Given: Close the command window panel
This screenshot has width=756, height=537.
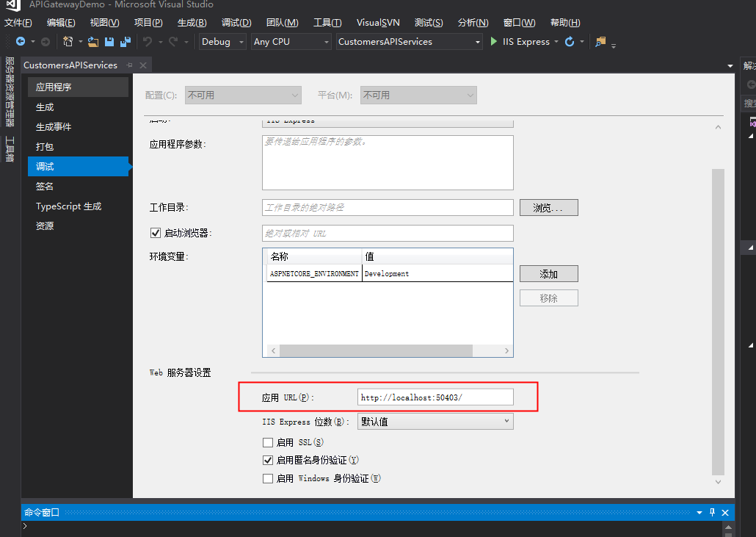Looking at the screenshot, I should [x=725, y=513].
